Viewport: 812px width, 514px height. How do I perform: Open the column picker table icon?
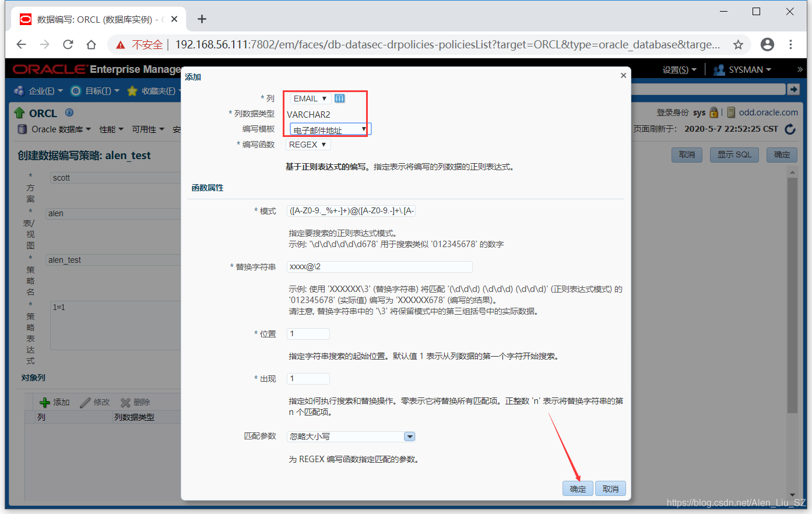[340, 98]
